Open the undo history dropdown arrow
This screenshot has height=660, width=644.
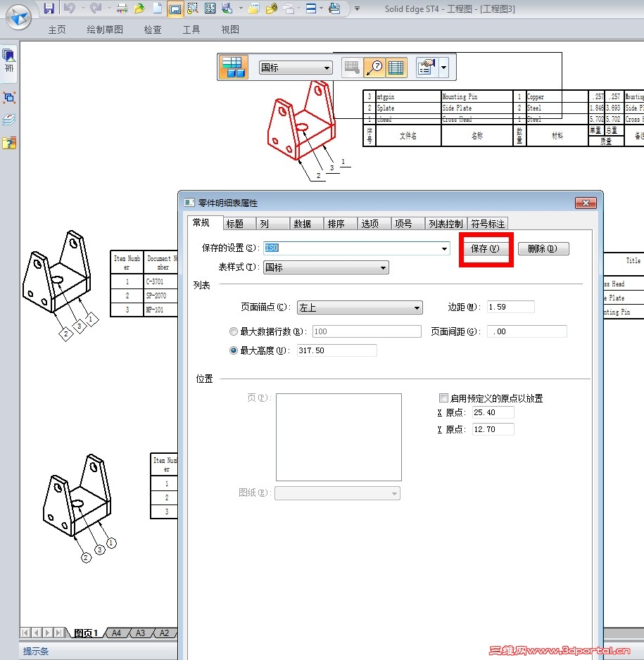click(82, 8)
